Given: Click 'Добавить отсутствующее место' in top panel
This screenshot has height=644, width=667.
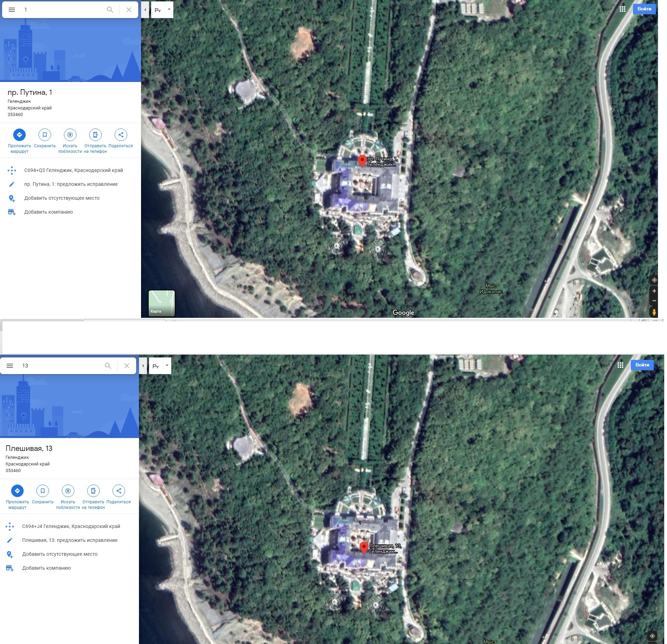Looking at the screenshot, I should (62, 198).
